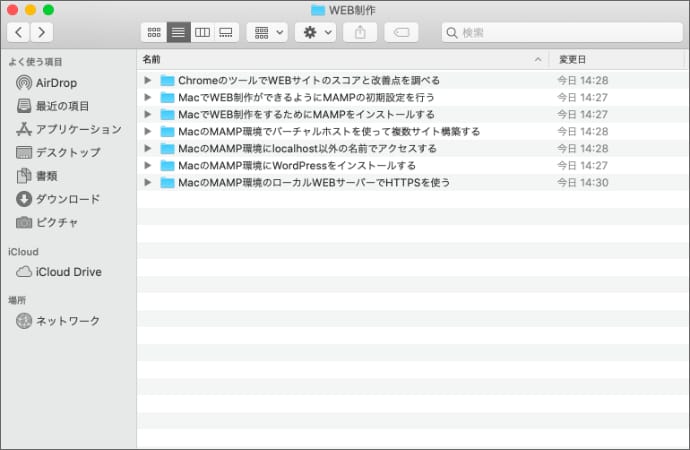Open the group-by arrangement dropdown
This screenshot has height=450, width=690.
(x=267, y=33)
